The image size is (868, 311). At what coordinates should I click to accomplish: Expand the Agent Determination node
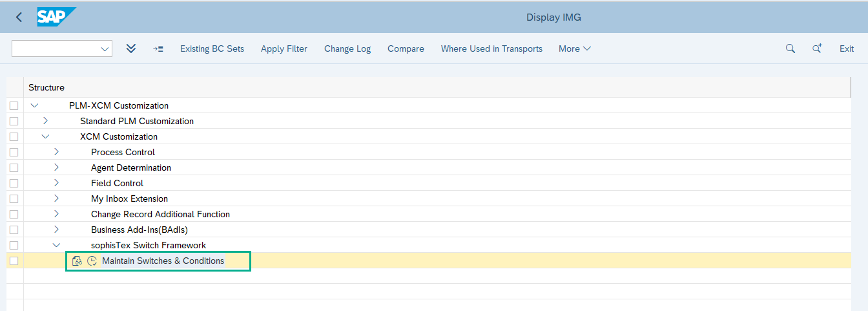(x=56, y=167)
